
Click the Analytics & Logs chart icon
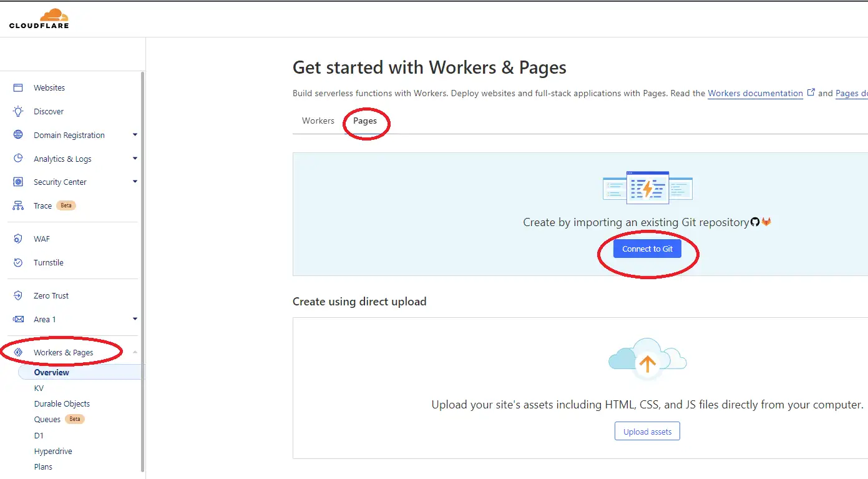click(18, 159)
